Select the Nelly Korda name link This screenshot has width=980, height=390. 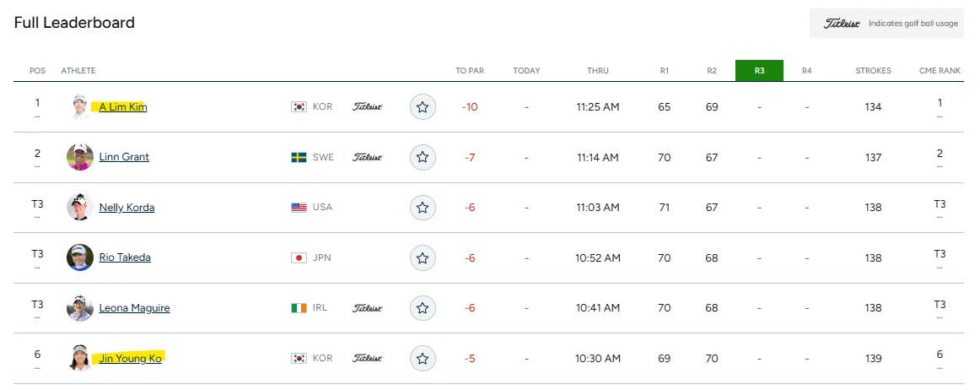click(x=127, y=207)
